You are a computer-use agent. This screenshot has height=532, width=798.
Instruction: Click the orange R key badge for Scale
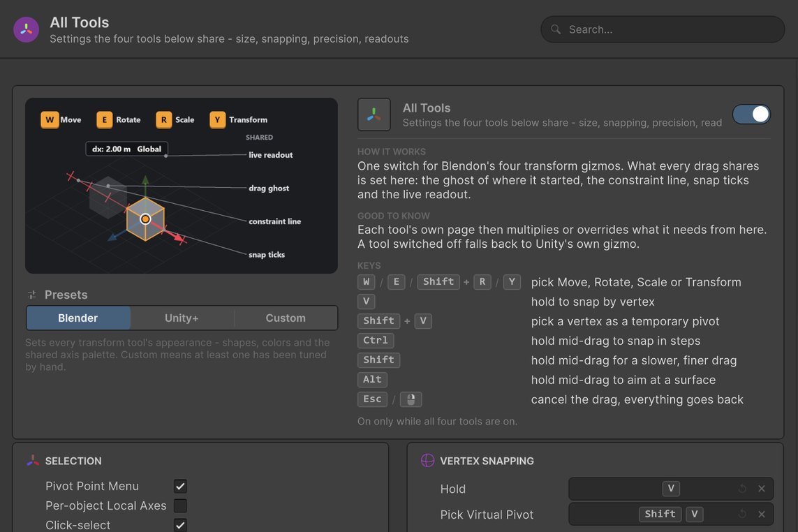(x=164, y=119)
